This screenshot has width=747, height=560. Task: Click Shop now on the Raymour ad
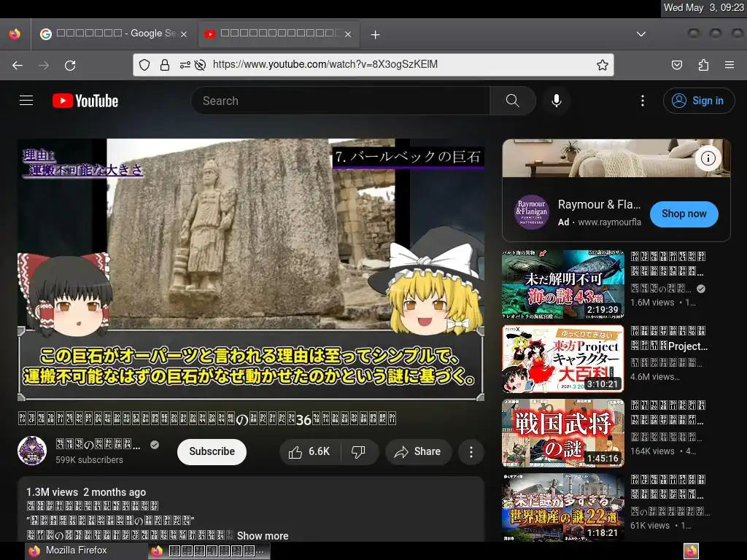[x=684, y=214]
